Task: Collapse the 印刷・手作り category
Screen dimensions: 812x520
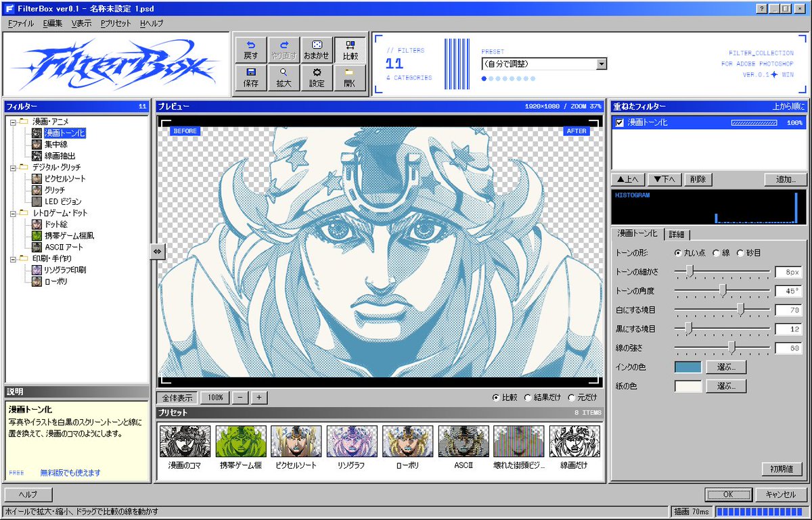Action: (x=13, y=258)
